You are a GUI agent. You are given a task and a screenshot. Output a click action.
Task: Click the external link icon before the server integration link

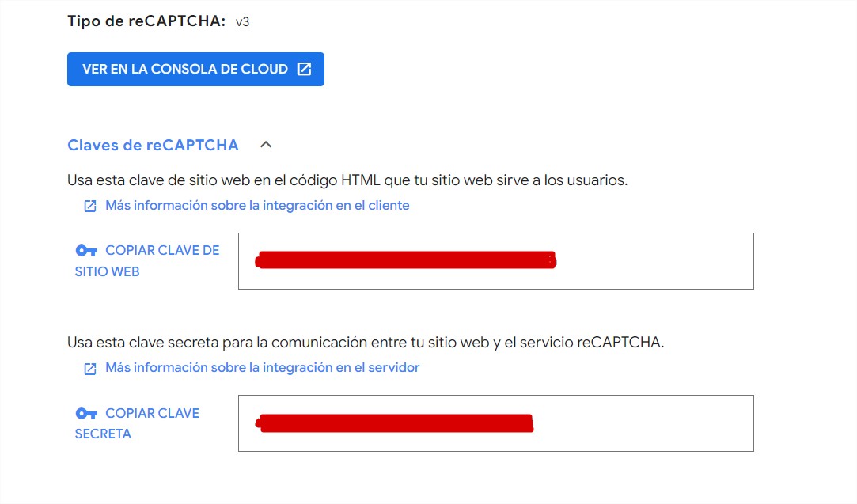point(89,367)
